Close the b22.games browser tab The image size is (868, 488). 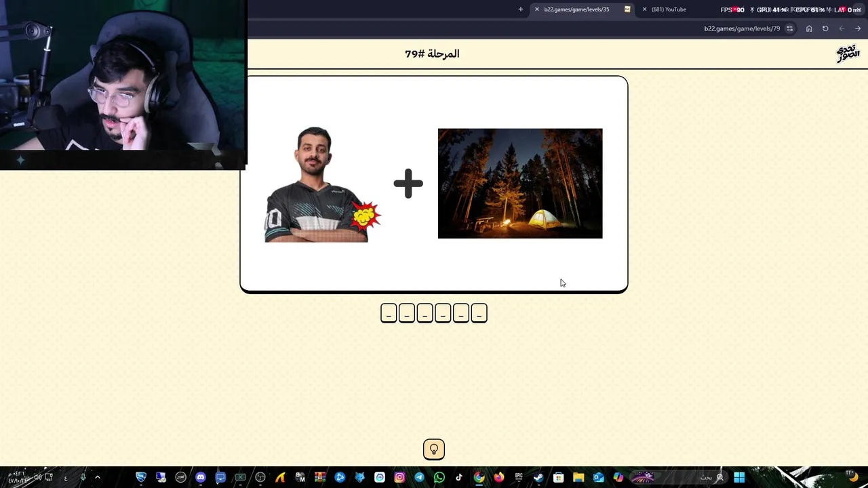pyautogui.click(x=537, y=9)
